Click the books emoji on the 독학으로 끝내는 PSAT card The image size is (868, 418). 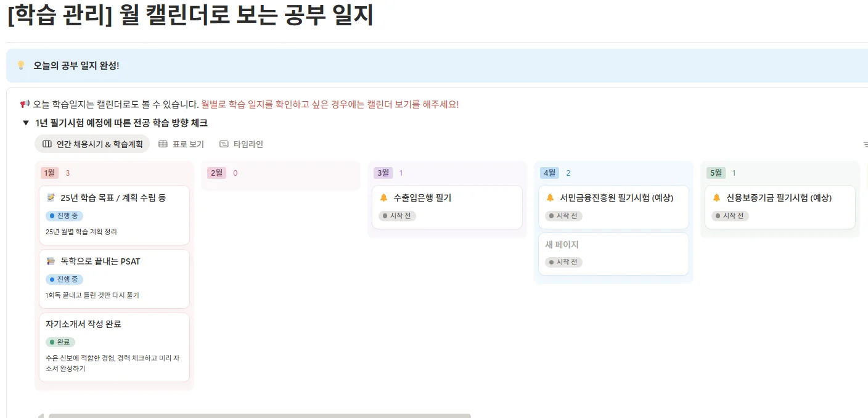tap(51, 261)
